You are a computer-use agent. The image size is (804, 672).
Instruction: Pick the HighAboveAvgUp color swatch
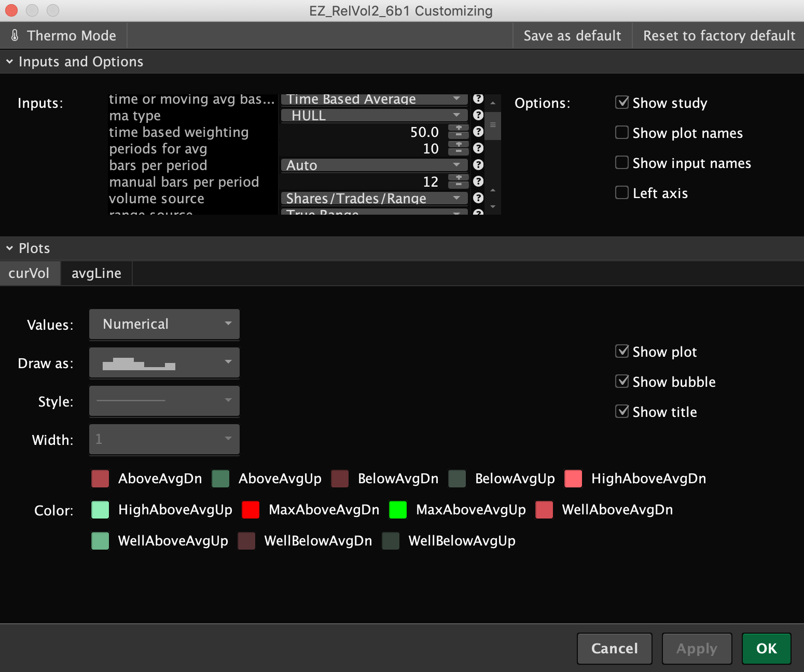[100, 510]
